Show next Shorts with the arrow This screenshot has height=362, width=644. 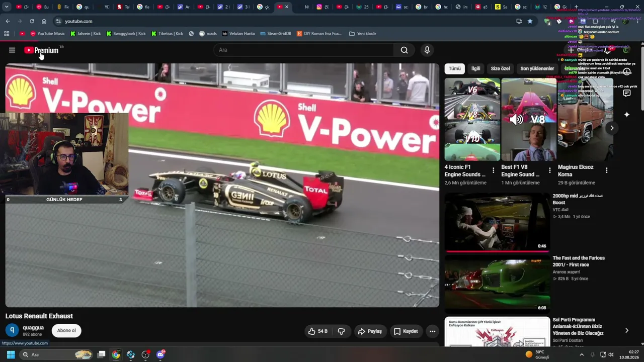[x=612, y=128]
